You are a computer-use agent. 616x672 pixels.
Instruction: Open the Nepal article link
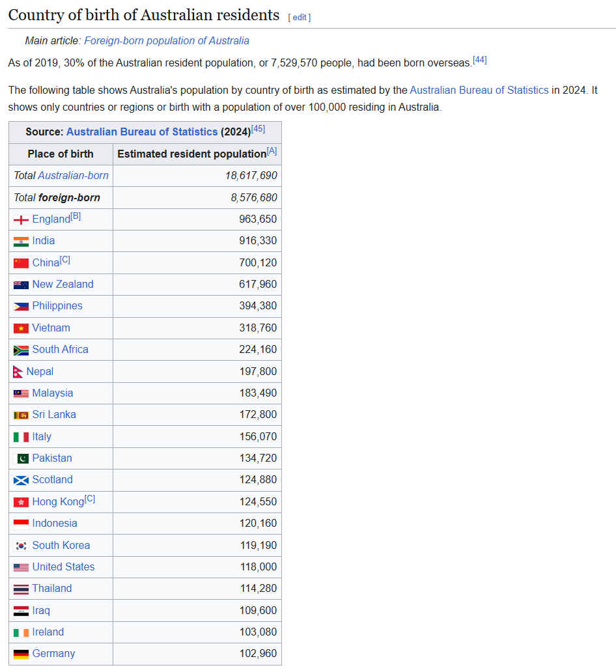pos(40,372)
